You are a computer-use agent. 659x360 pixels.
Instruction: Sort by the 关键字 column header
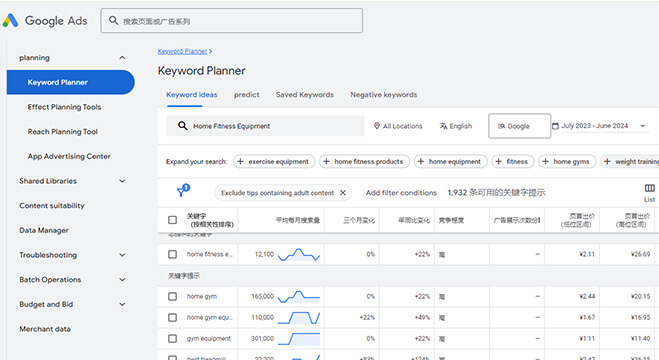pos(210,220)
